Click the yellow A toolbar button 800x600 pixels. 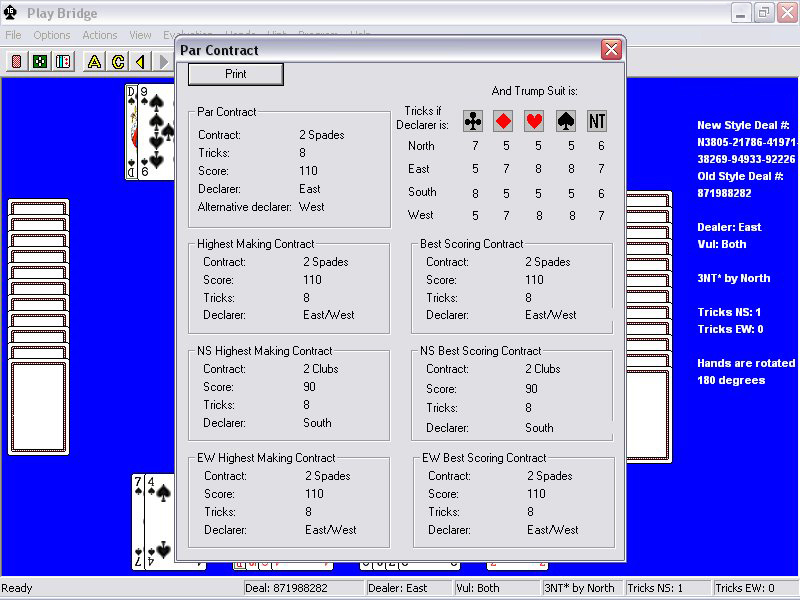[94, 62]
